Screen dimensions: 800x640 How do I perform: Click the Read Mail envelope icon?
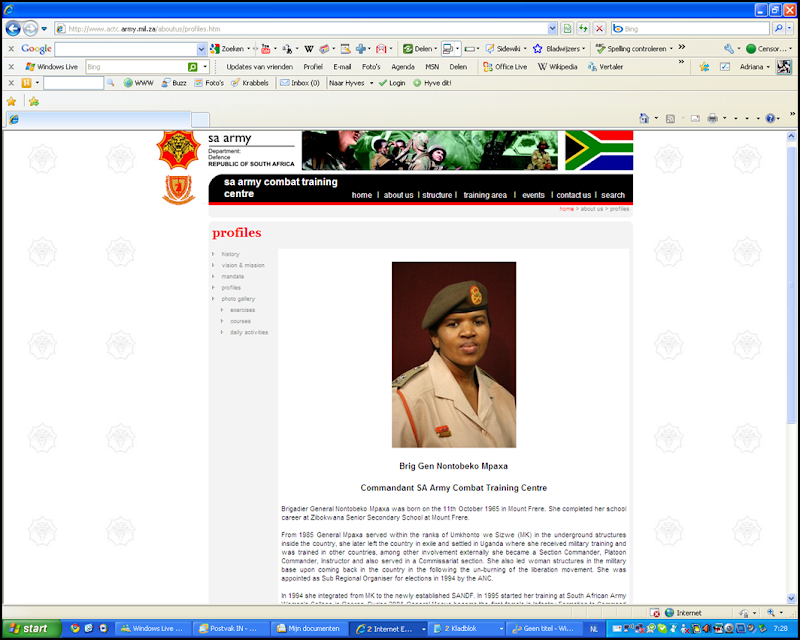point(695,118)
